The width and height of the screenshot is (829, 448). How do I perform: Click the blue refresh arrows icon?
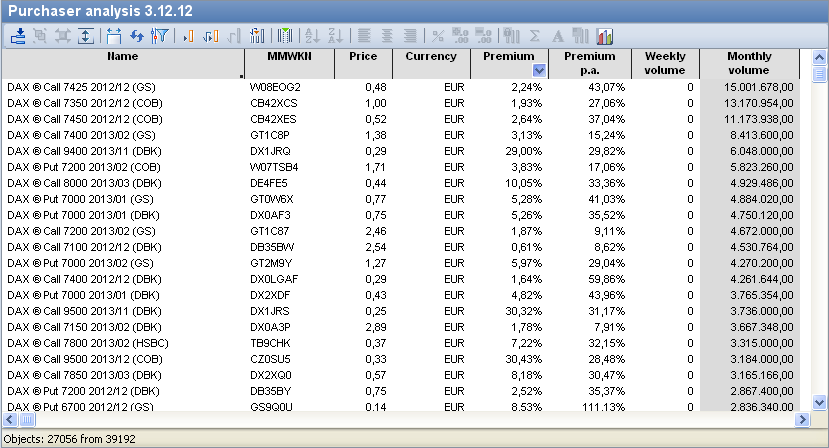pyautogui.click(x=137, y=36)
